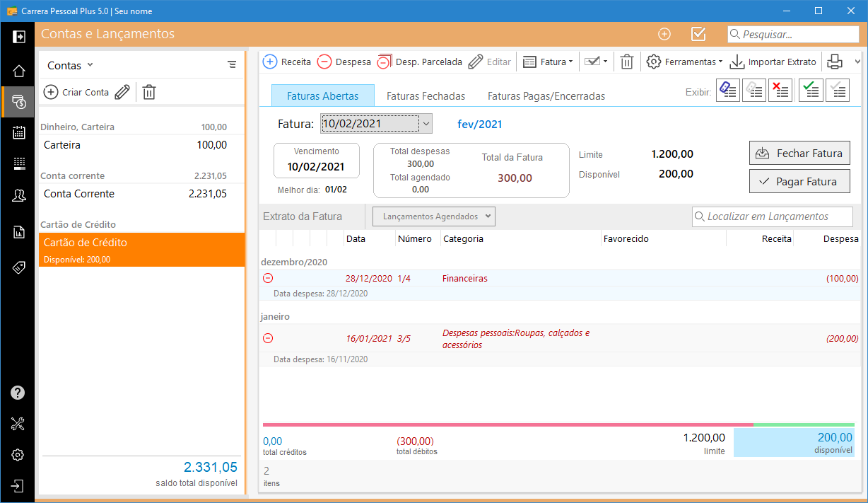Toggle the red X list filter
This screenshot has height=503, width=868.
pos(780,90)
